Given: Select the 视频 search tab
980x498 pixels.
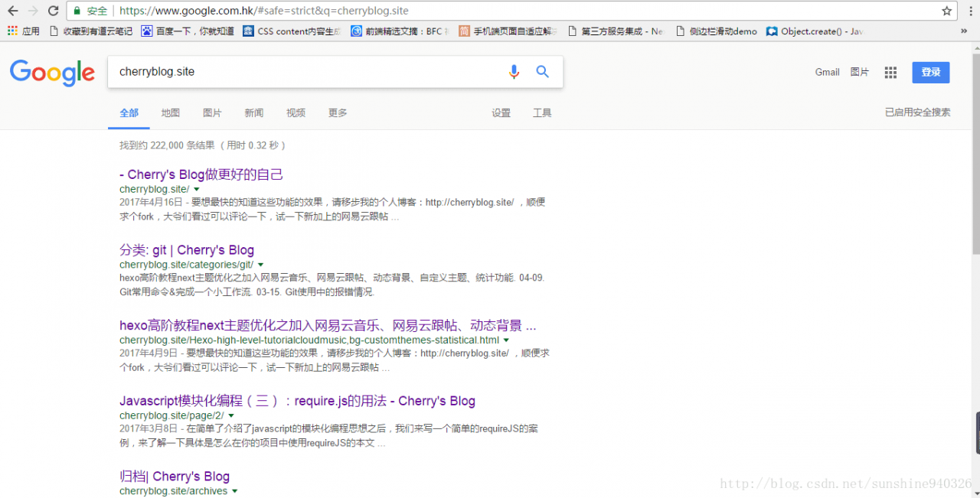Looking at the screenshot, I should coord(296,113).
